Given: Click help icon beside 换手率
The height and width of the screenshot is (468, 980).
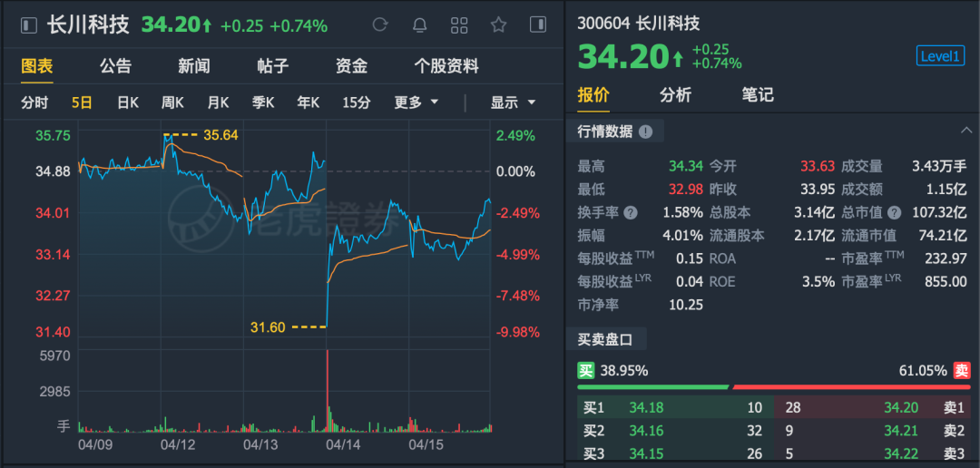Looking at the screenshot, I should tap(631, 212).
